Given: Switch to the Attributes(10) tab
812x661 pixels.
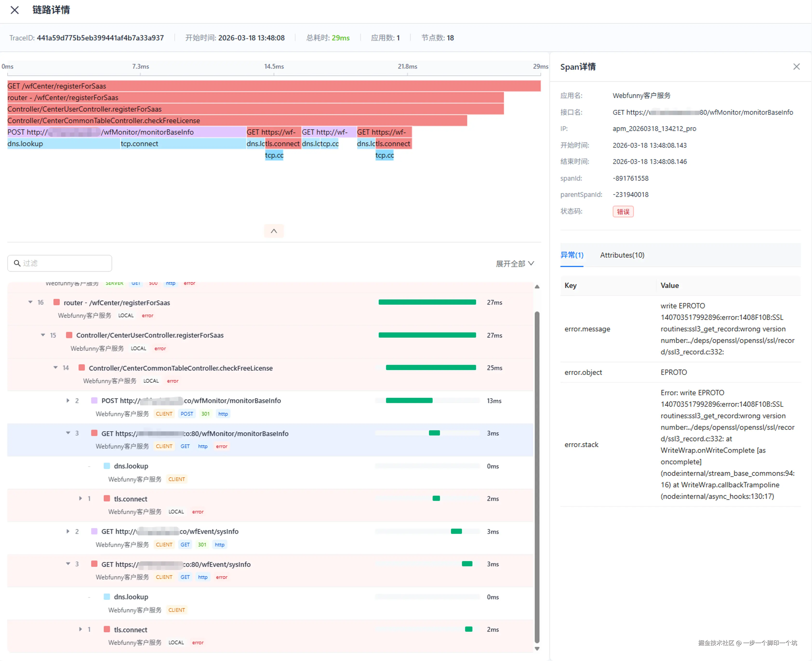Looking at the screenshot, I should [x=622, y=255].
